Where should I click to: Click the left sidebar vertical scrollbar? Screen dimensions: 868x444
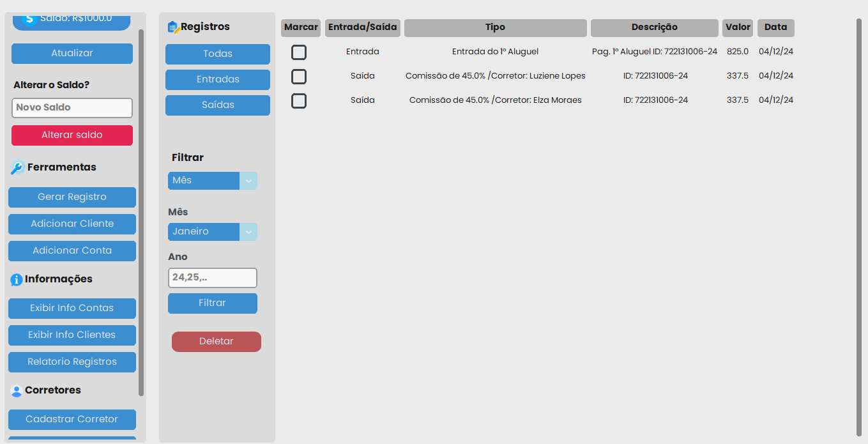pos(141,211)
